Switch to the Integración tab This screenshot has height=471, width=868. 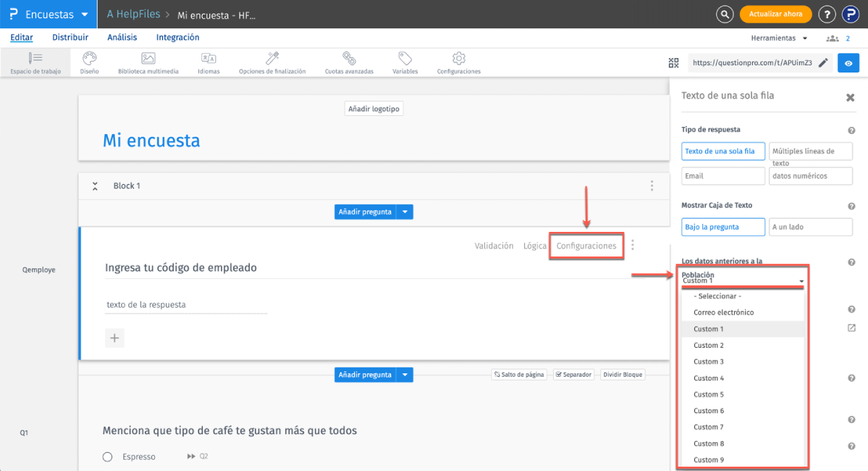click(x=177, y=37)
